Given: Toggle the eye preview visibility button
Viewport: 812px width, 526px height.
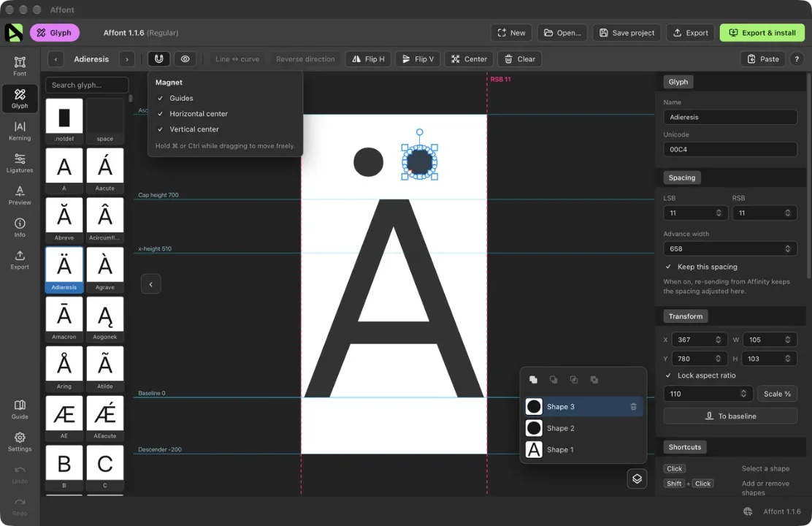Looking at the screenshot, I should click(x=185, y=59).
